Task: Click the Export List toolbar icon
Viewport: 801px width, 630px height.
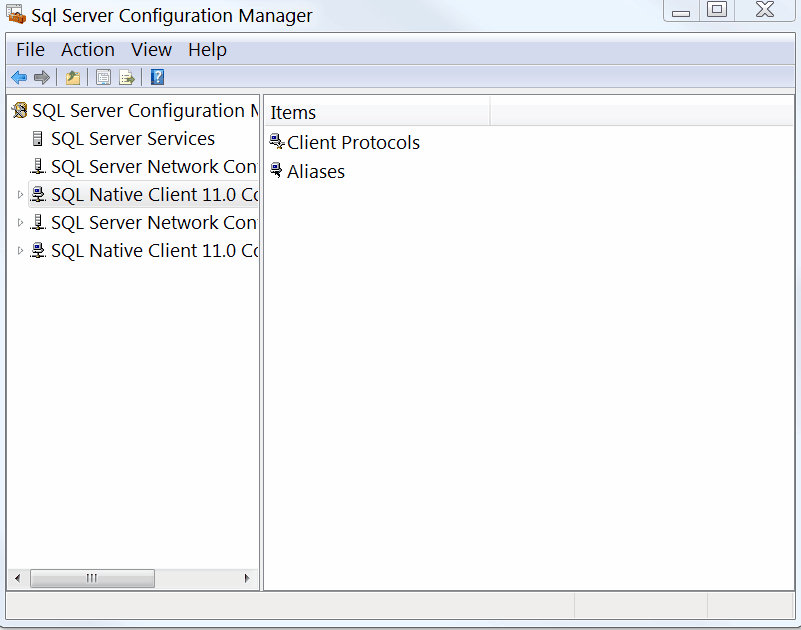Action: point(127,78)
